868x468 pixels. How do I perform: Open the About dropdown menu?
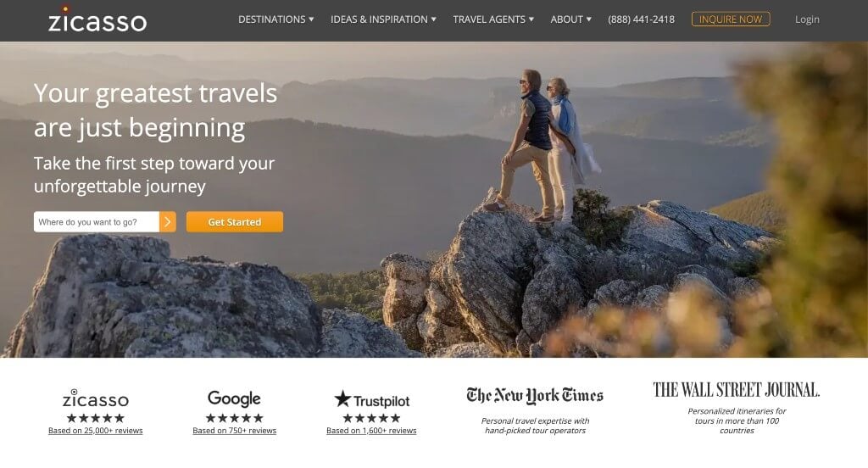pyautogui.click(x=570, y=19)
